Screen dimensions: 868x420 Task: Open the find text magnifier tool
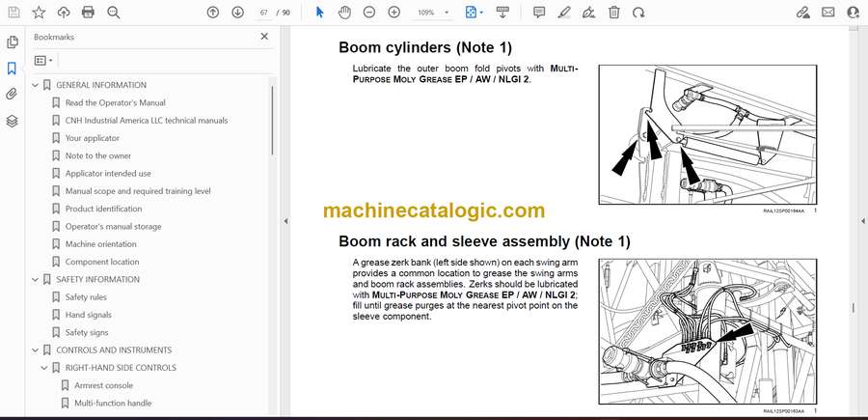pos(114,13)
